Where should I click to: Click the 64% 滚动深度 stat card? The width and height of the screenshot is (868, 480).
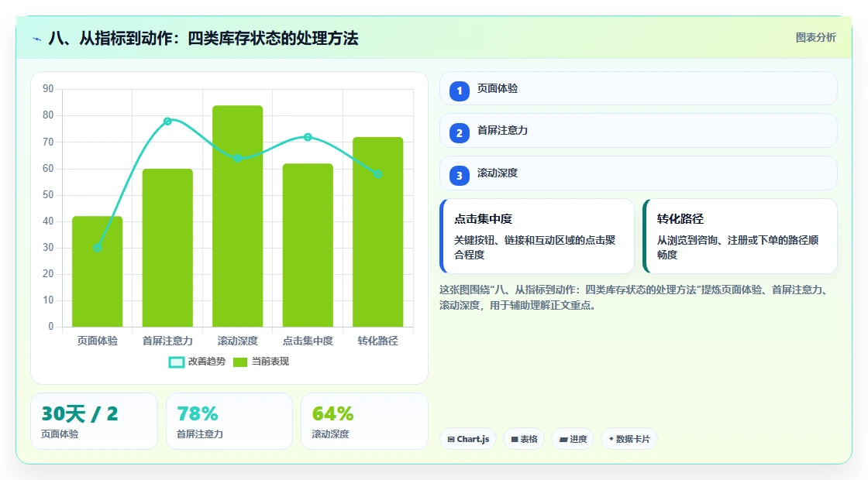point(364,421)
